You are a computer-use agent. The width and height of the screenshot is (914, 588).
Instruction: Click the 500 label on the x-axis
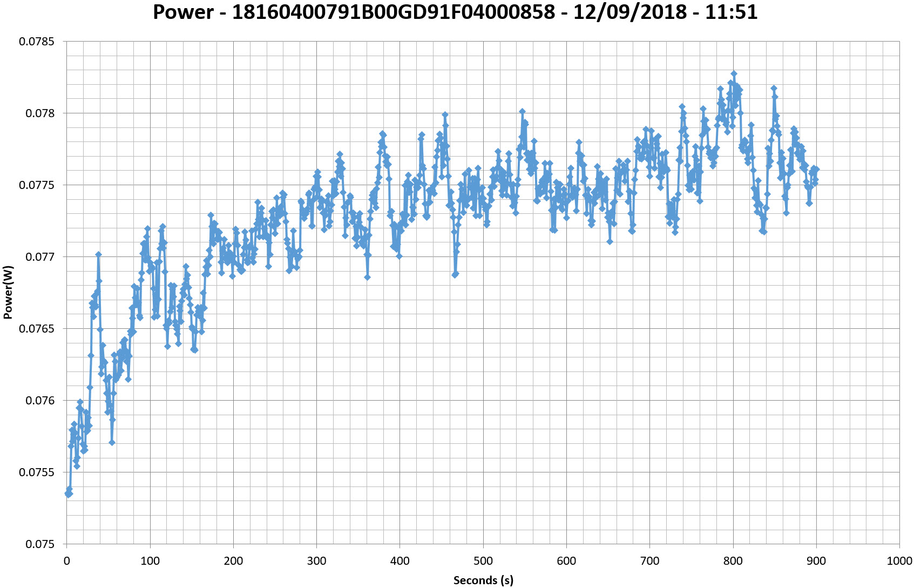coord(483,561)
